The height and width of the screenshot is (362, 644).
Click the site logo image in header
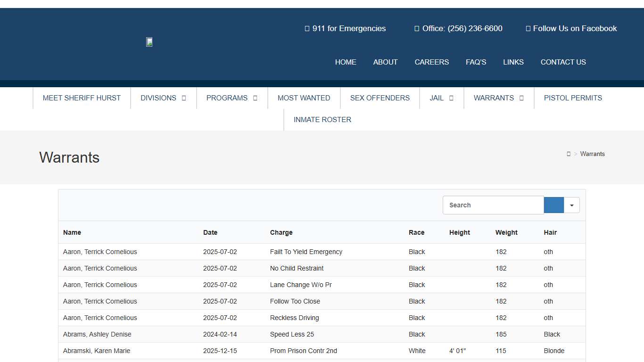[x=149, y=42]
